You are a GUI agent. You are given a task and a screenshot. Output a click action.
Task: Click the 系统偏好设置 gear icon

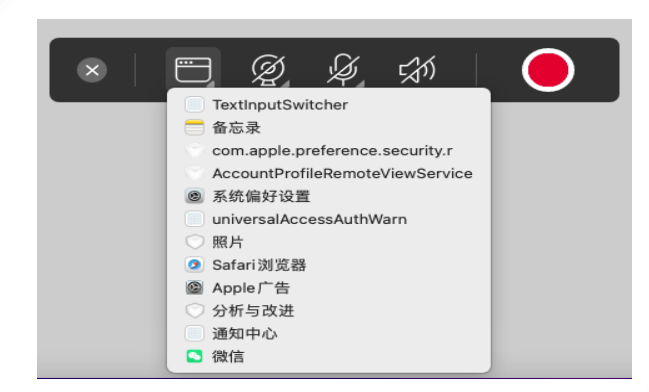(x=194, y=196)
